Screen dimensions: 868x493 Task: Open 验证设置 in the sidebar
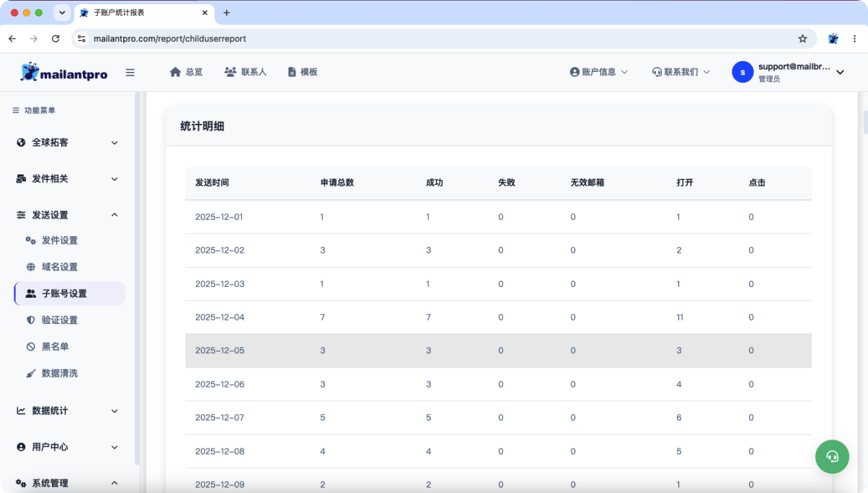point(60,320)
